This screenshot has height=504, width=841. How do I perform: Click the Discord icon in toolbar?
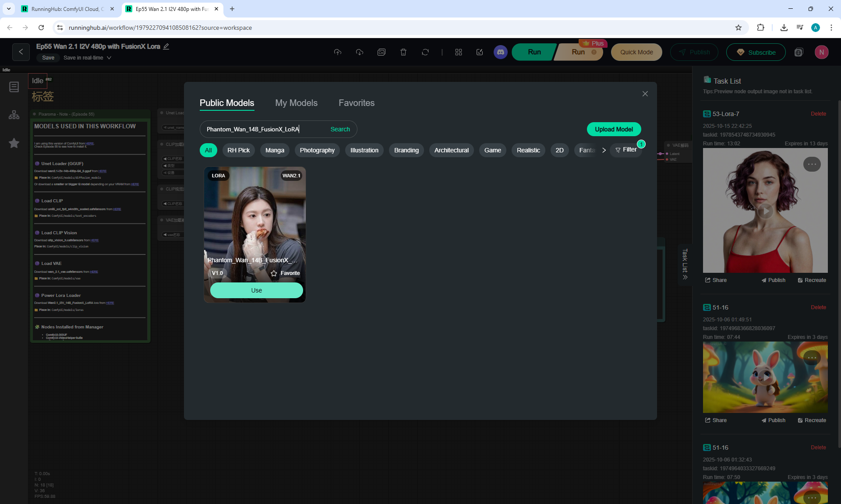[x=500, y=52]
